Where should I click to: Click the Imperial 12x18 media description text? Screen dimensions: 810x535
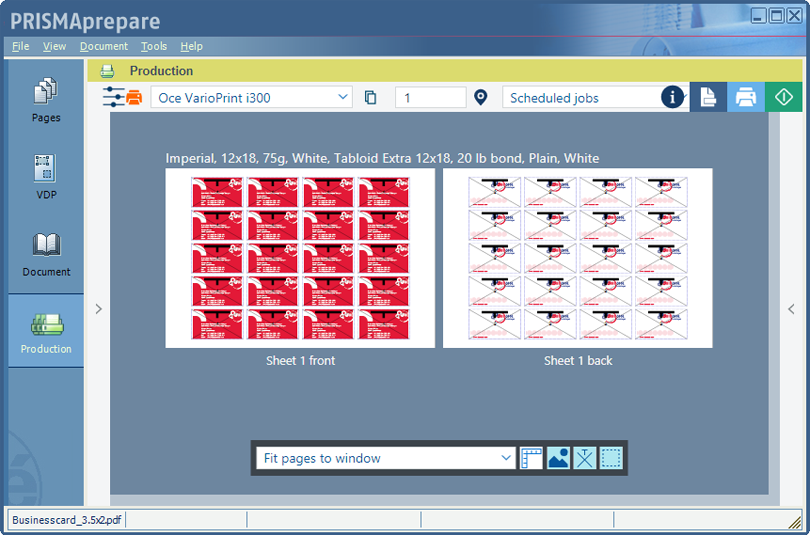coord(382,158)
